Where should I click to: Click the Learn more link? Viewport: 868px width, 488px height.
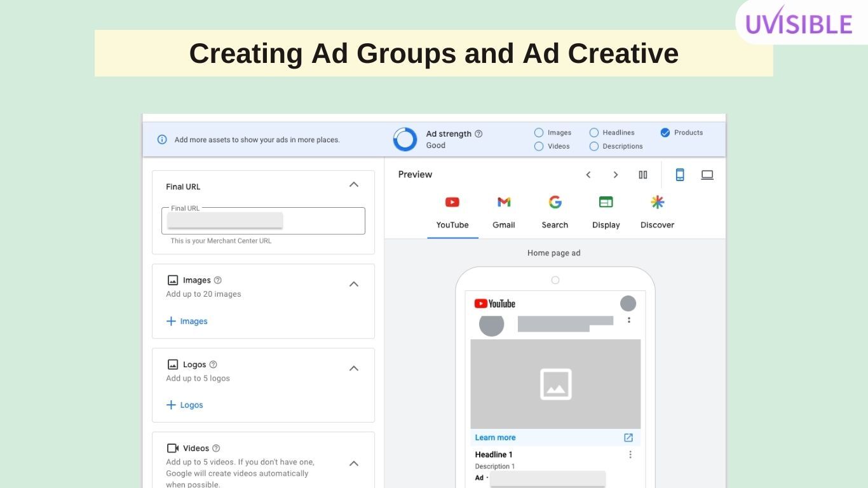[495, 437]
